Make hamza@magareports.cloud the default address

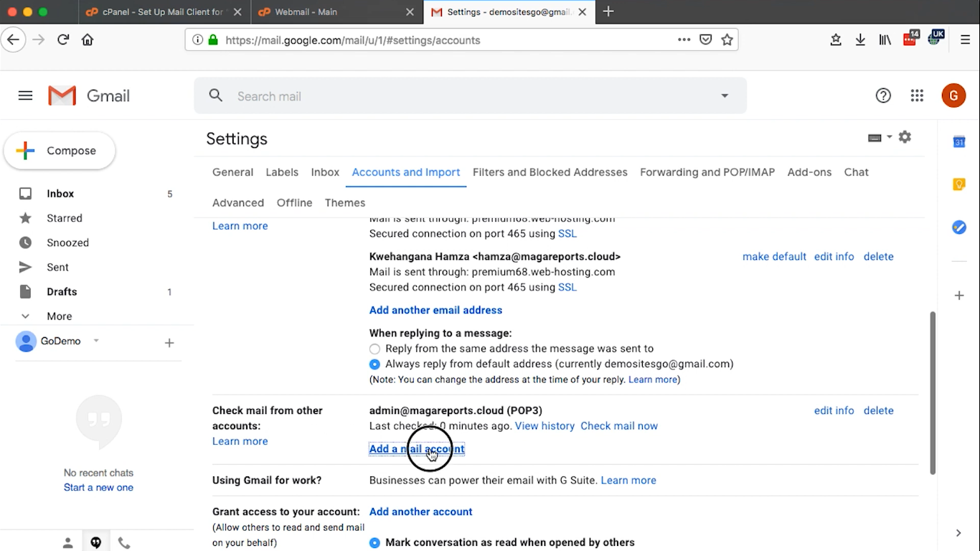click(x=774, y=257)
